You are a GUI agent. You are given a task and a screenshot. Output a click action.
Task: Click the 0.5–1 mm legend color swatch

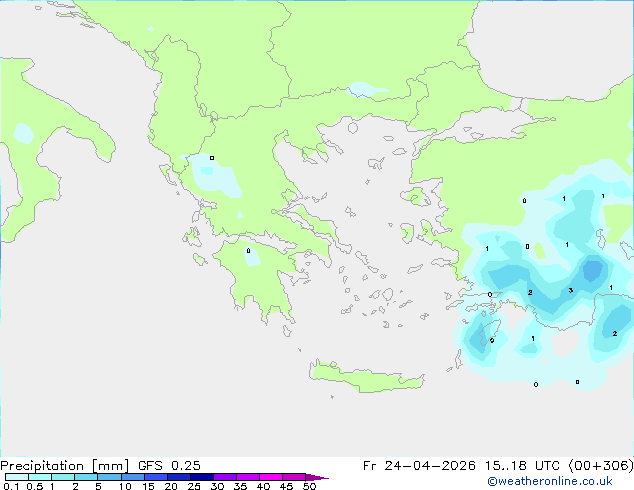tap(40, 477)
